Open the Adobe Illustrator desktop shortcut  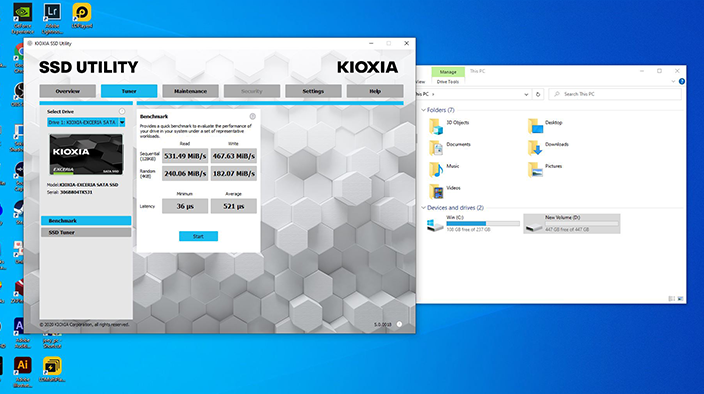[x=22, y=365]
